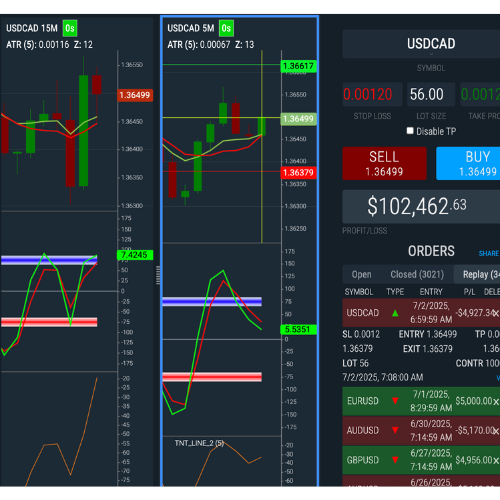500x500 pixels.
Task: Click the red down arrow on AUDUSD order
Action: pyautogui.click(x=395, y=430)
